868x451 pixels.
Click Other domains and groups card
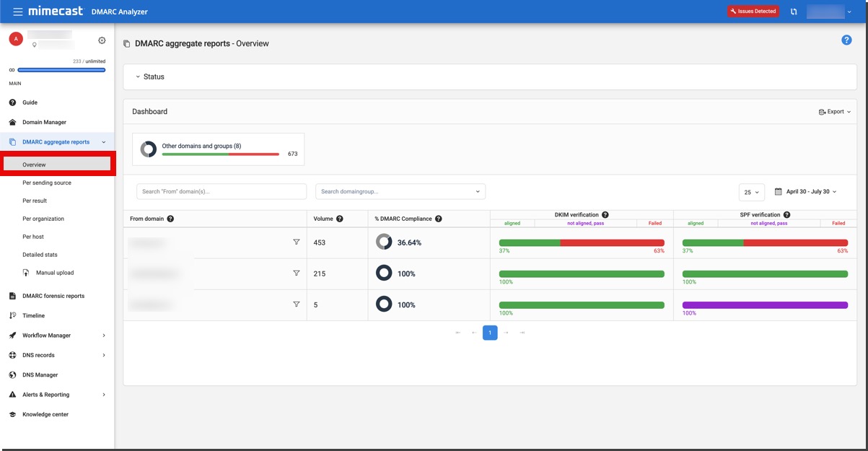click(218, 149)
